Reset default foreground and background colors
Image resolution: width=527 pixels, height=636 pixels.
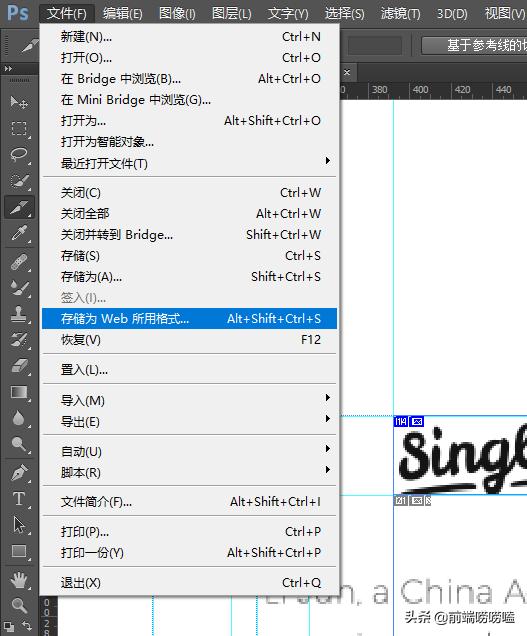tap(8, 626)
